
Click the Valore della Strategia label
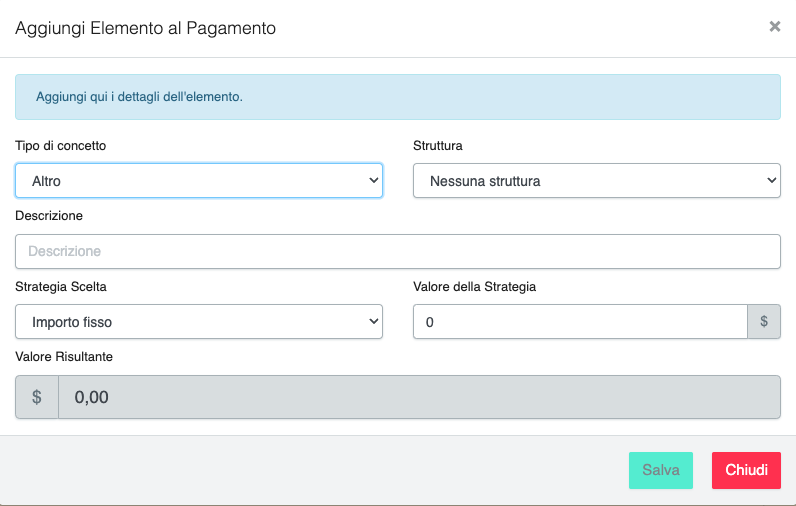click(x=475, y=286)
